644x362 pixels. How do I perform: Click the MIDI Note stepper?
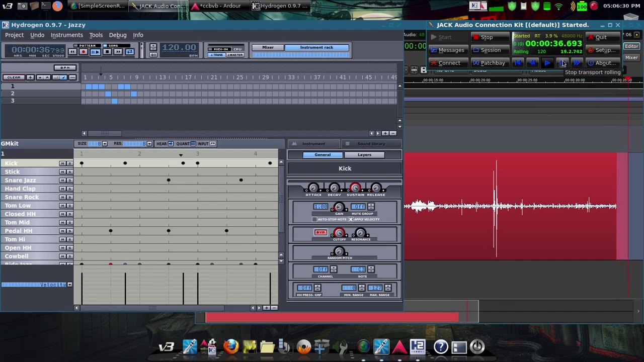click(x=371, y=269)
